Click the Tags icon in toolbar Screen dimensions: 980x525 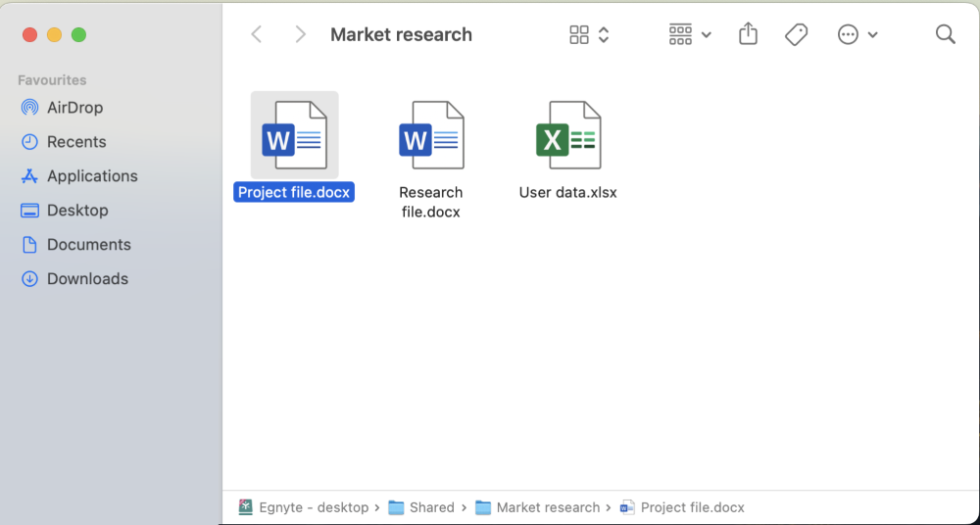[x=797, y=34]
